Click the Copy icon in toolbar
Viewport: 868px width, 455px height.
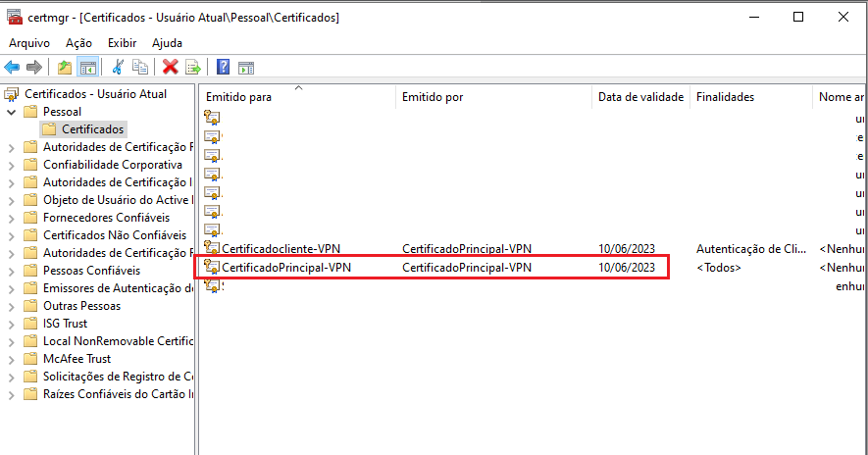tap(141, 67)
